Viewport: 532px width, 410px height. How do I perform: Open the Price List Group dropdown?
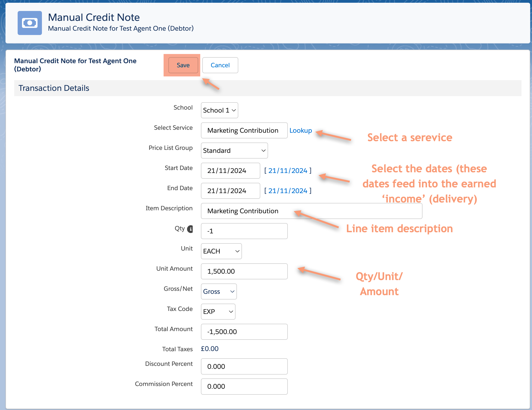click(234, 150)
